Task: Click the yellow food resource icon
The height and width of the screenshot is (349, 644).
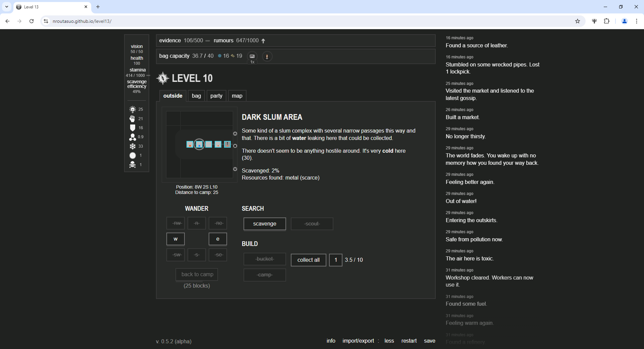Action: pos(232,56)
